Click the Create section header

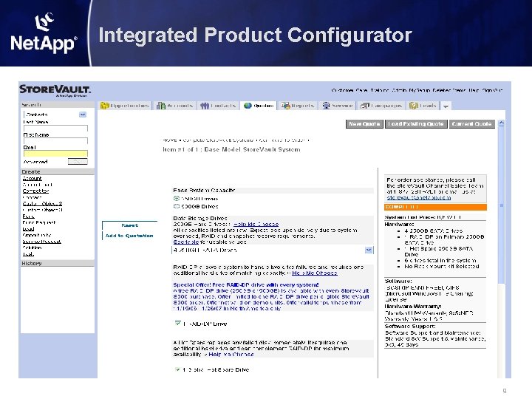coord(58,171)
